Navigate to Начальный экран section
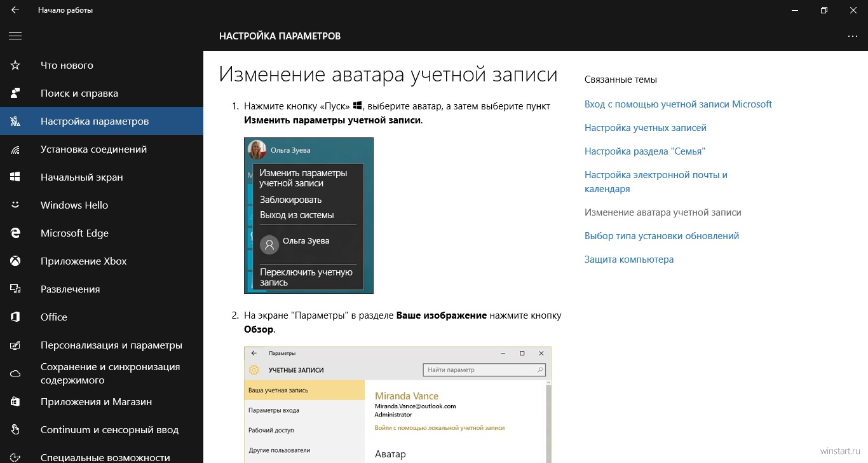This screenshot has height=463, width=868. pos(102,177)
